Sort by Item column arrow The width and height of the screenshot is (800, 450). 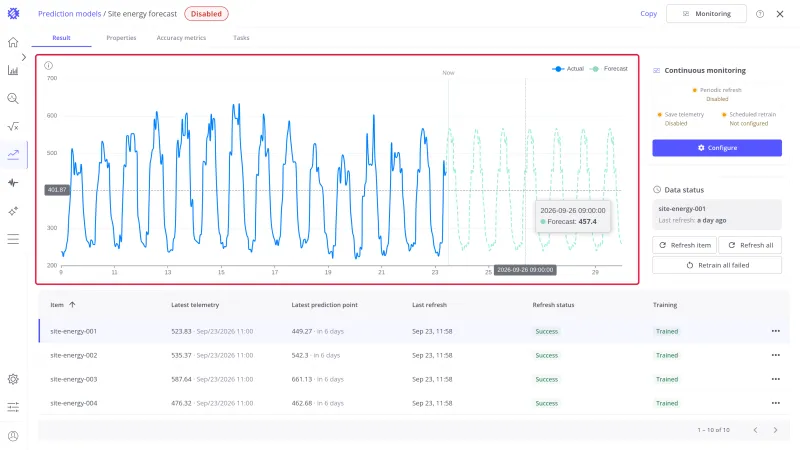tap(72, 305)
